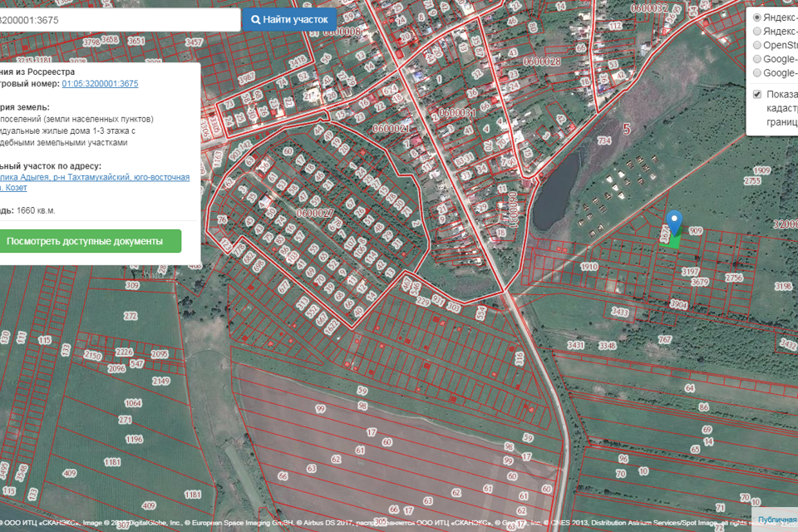Select parcel labeled 2756 on the map
The height and width of the screenshot is (532, 798).
[734, 278]
